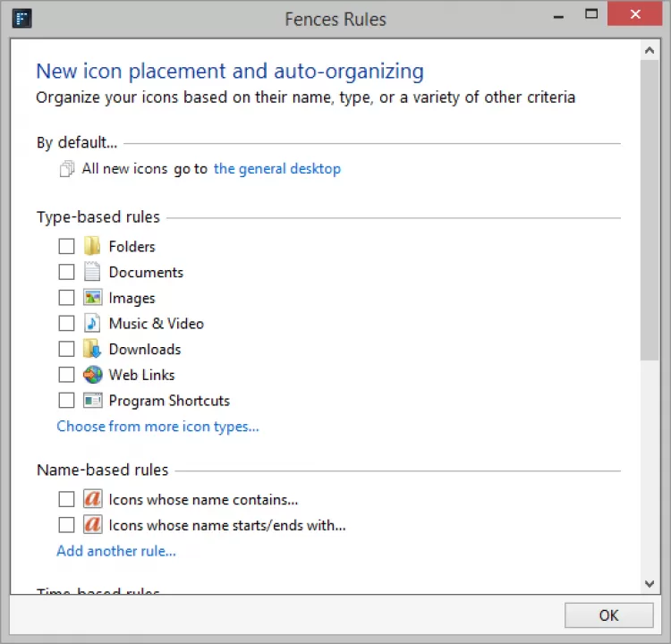Open 'the general desktop' destination link

[x=277, y=168]
